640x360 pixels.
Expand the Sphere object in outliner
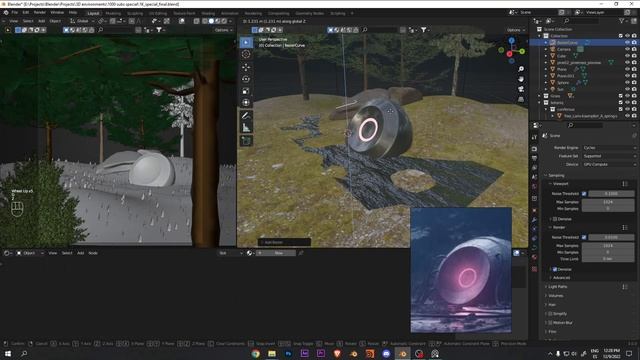(546, 82)
